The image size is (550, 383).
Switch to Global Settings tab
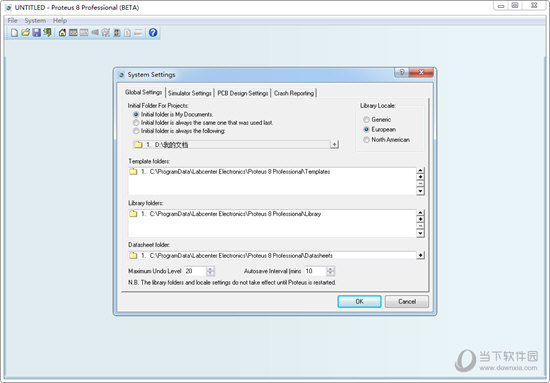point(143,92)
